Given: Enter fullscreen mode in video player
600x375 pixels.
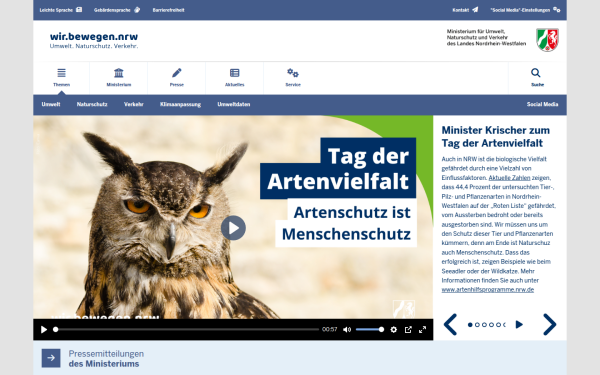Looking at the screenshot, I should pos(422,329).
